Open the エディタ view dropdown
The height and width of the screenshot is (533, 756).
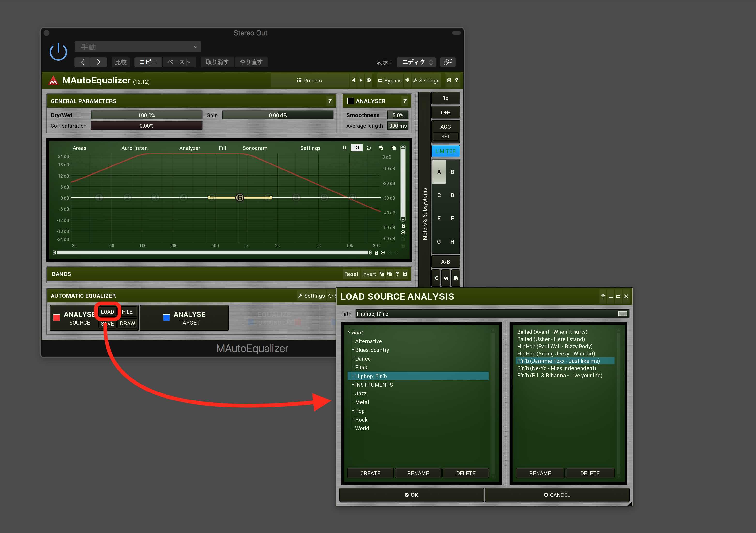[x=416, y=62]
